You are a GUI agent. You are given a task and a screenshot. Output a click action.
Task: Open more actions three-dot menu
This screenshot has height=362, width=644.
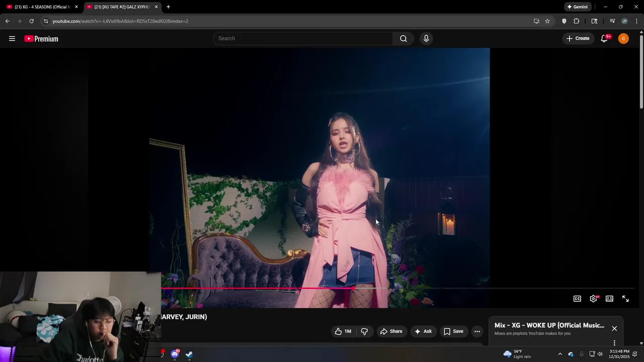click(477, 331)
